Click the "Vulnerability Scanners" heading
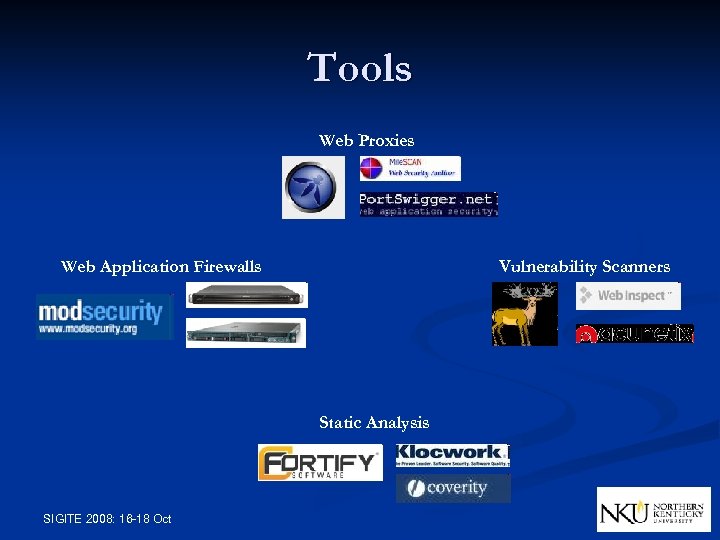 [x=585, y=267]
